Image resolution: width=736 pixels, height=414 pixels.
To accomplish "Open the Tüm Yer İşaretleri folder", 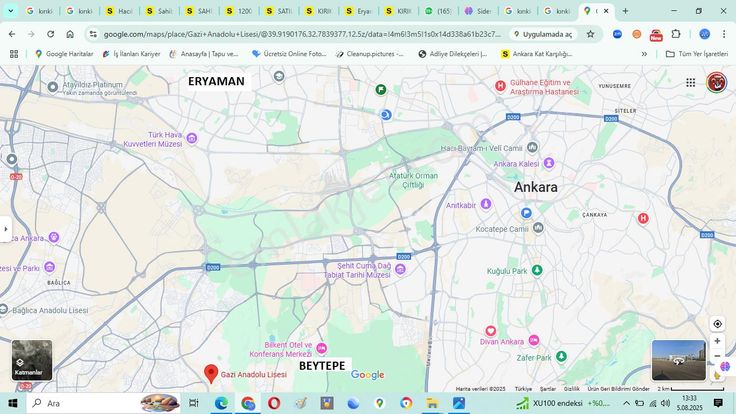I will coord(697,54).
